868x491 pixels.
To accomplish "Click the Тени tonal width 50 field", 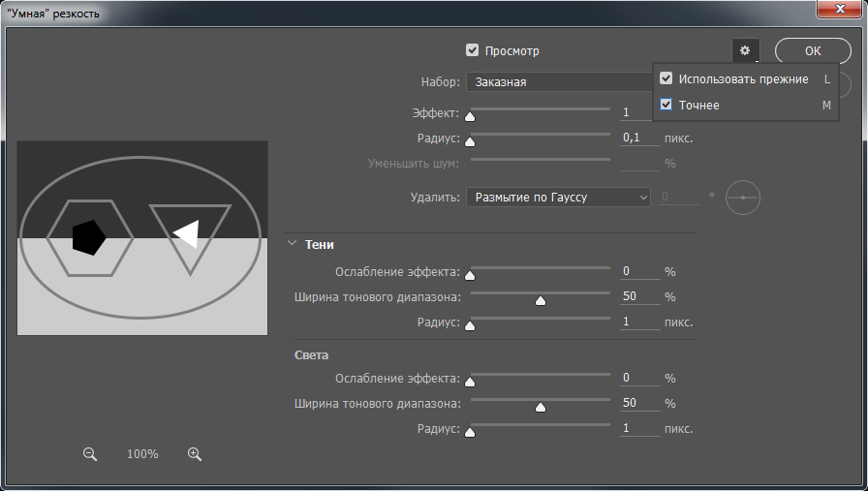I will (x=640, y=296).
